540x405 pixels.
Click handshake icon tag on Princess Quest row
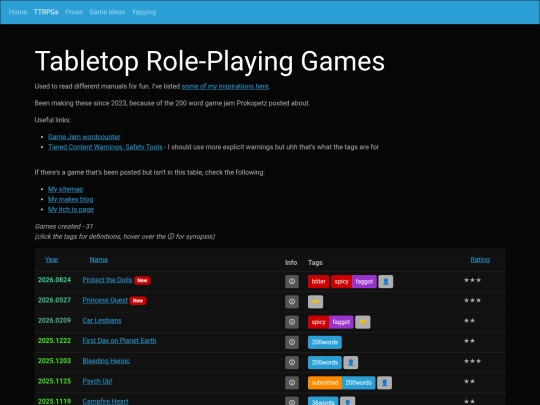(x=315, y=302)
